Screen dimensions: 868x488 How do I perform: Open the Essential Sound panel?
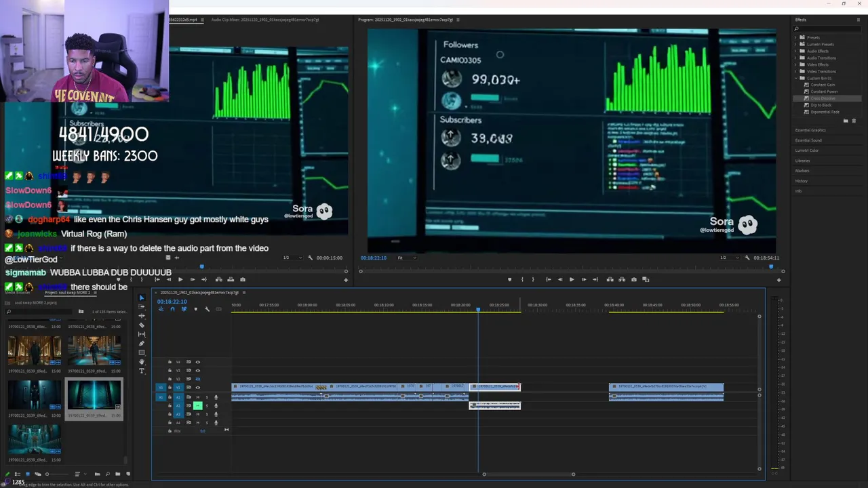tap(808, 140)
